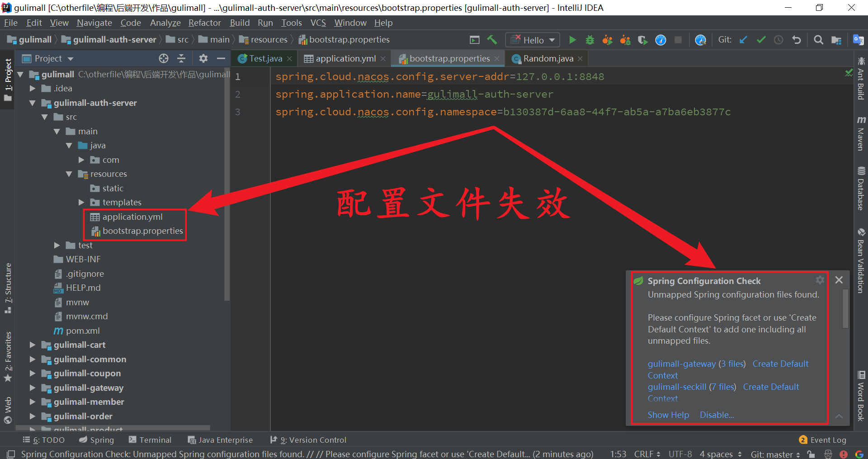The height and width of the screenshot is (459, 868).
Task: Open the CRLF line separator selector
Action: coord(647,454)
